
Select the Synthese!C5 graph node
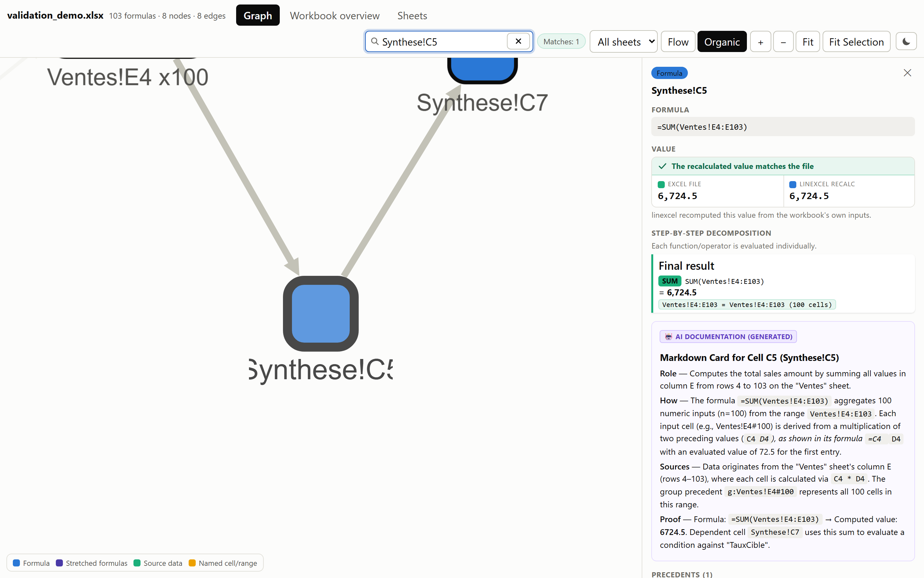[321, 313]
